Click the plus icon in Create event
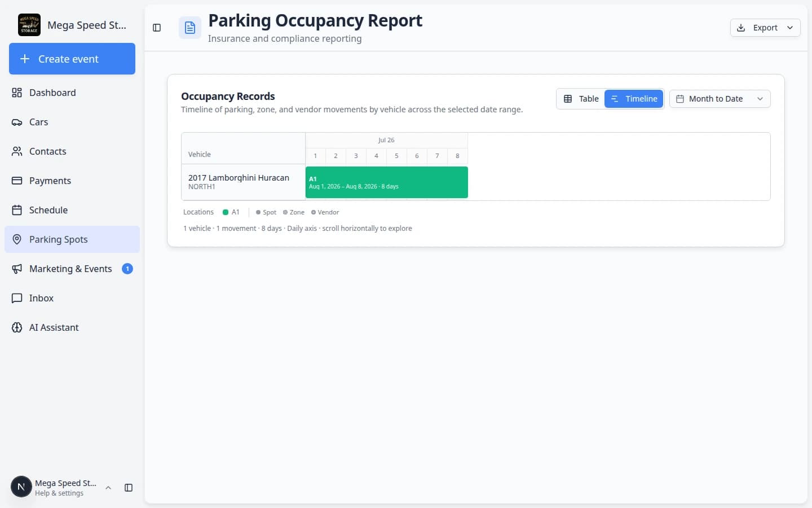 (x=25, y=59)
